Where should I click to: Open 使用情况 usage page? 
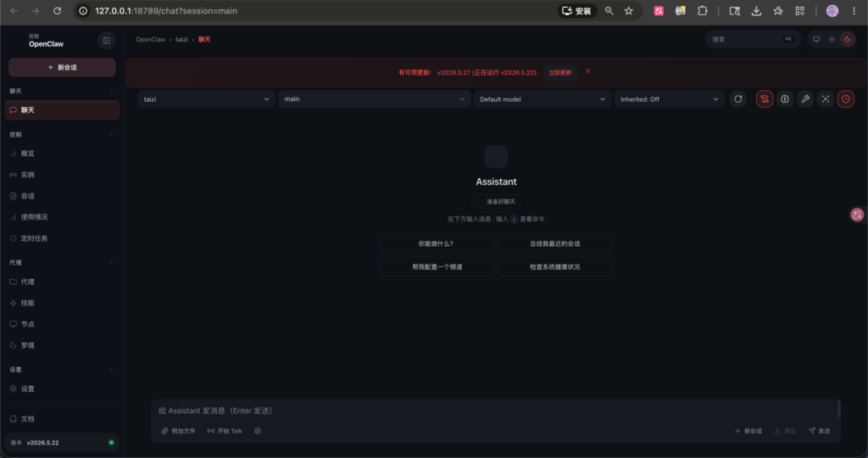62,217
